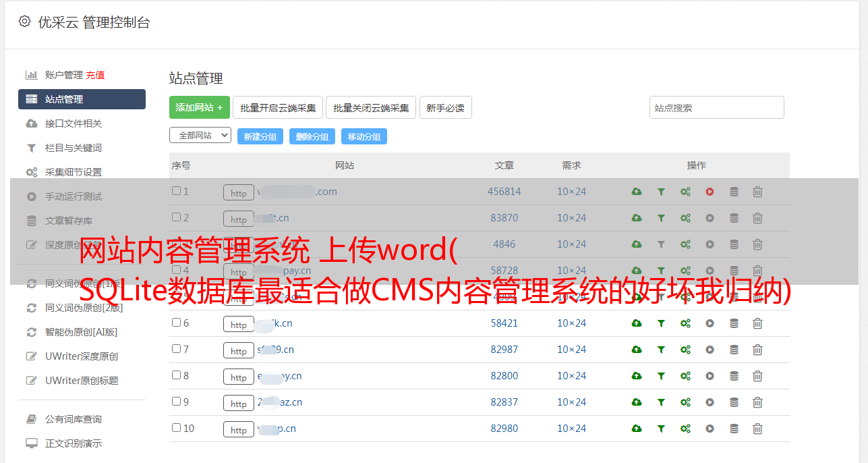This screenshot has width=868, height=463.
Task: Tick the checkbox for site row 6
Action: tap(176, 323)
